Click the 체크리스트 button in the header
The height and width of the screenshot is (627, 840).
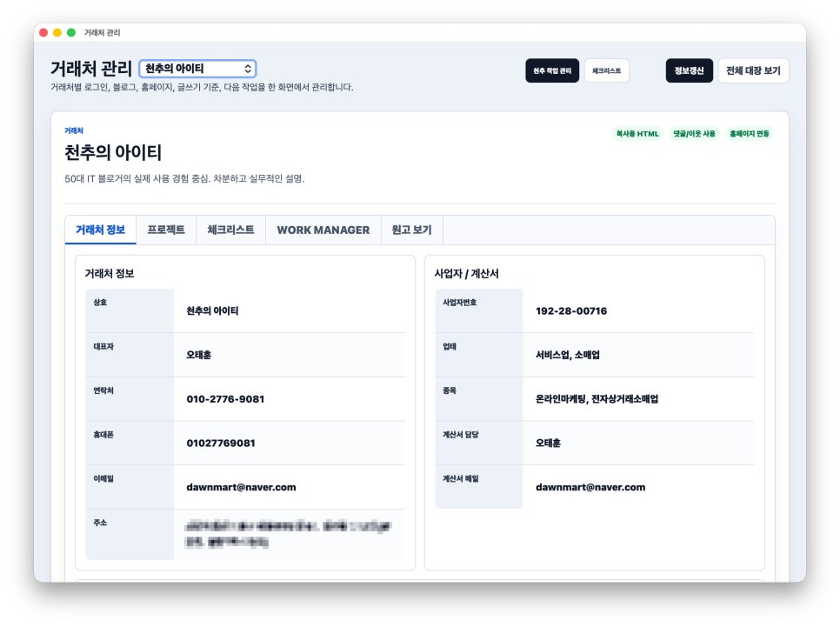point(606,70)
